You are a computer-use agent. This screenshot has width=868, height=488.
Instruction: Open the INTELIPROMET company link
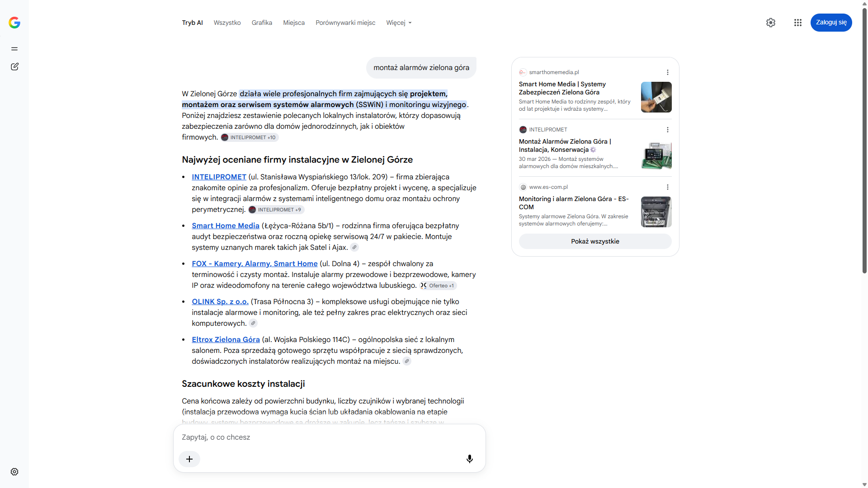coord(219,177)
